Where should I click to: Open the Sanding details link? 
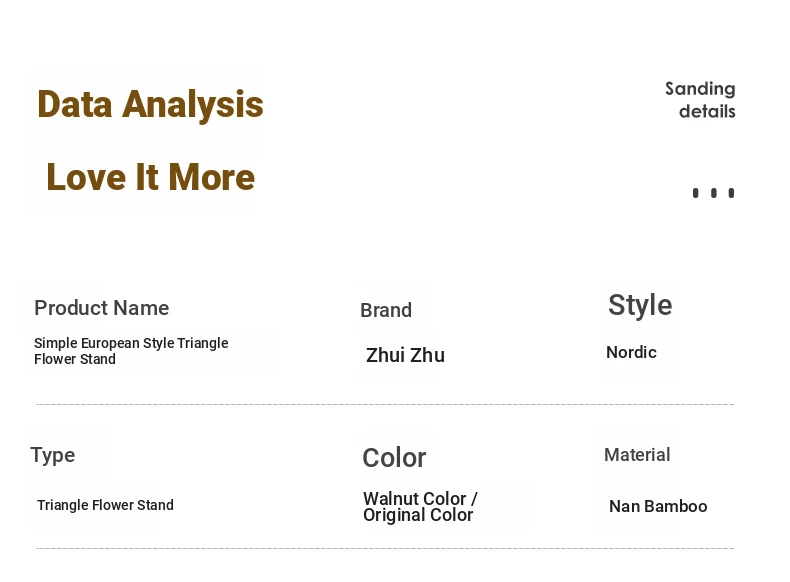tap(700, 100)
